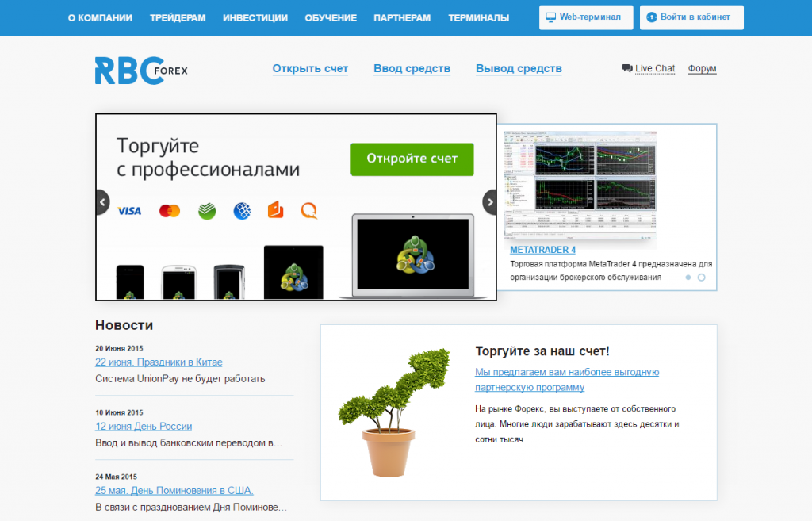Click Торгуйте с профессионалами banner text

(x=209, y=158)
